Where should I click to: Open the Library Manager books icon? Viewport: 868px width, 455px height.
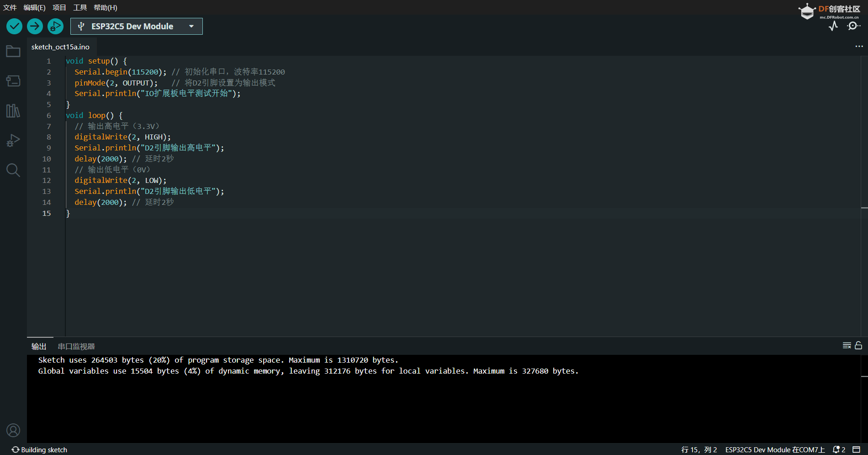tap(13, 111)
